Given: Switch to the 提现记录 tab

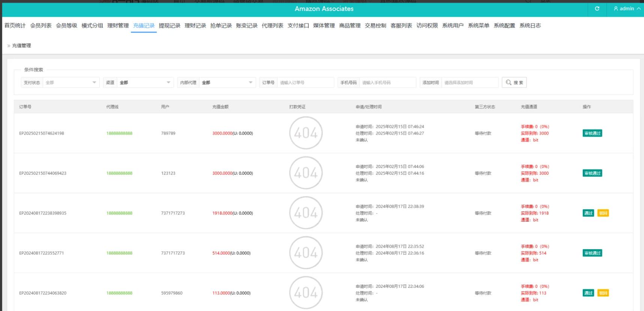Looking at the screenshot, I should (x=169, y=26).
